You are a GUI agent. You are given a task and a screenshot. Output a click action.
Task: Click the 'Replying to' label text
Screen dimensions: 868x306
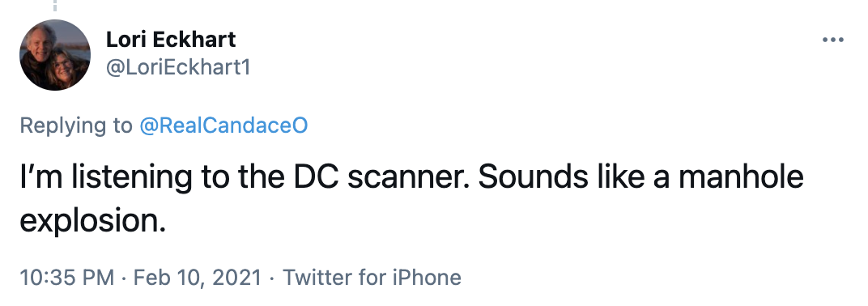coord(76,126)
